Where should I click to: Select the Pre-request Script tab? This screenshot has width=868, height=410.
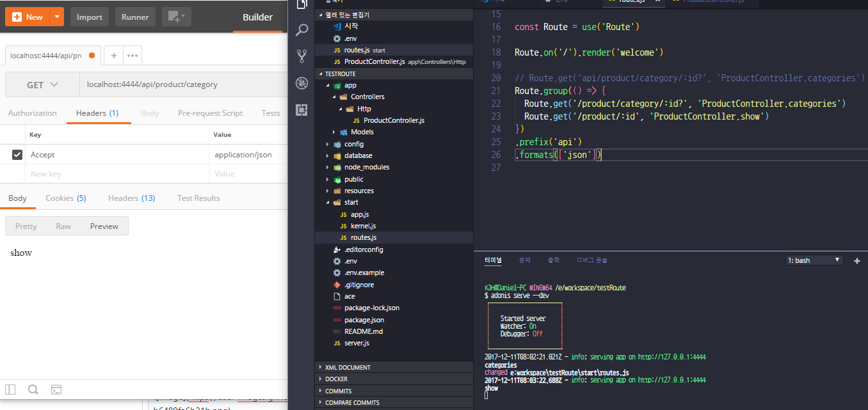point(210,113)
